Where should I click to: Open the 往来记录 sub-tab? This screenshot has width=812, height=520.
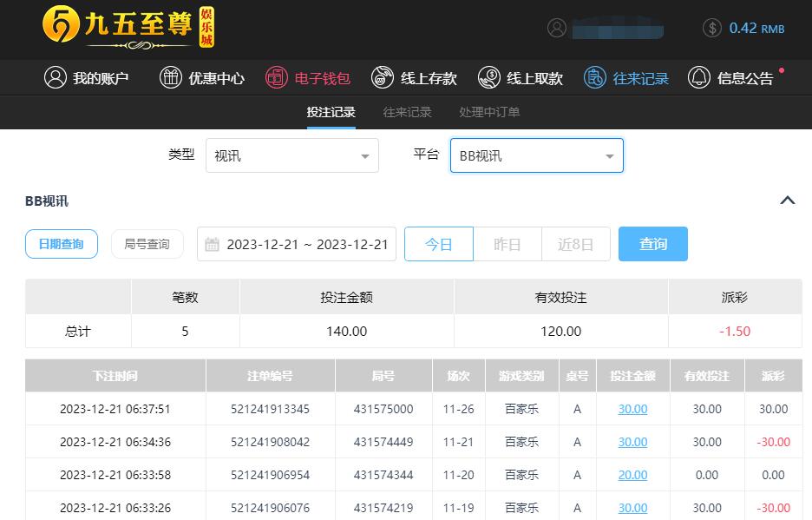click(407, 112)
